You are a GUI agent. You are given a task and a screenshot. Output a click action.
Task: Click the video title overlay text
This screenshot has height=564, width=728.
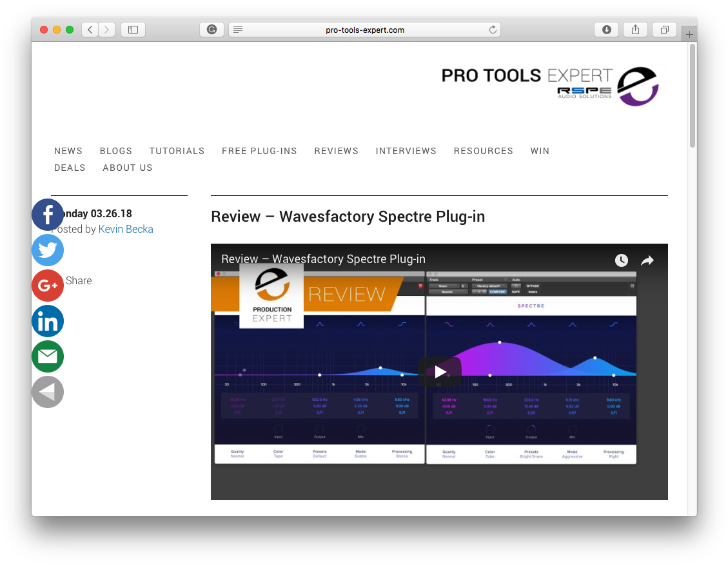point(323,258)
